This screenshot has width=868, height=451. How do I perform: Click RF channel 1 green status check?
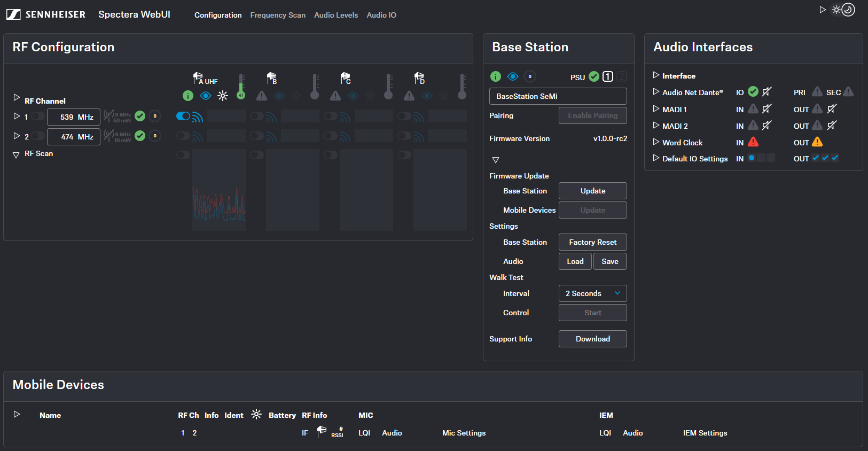140,116
